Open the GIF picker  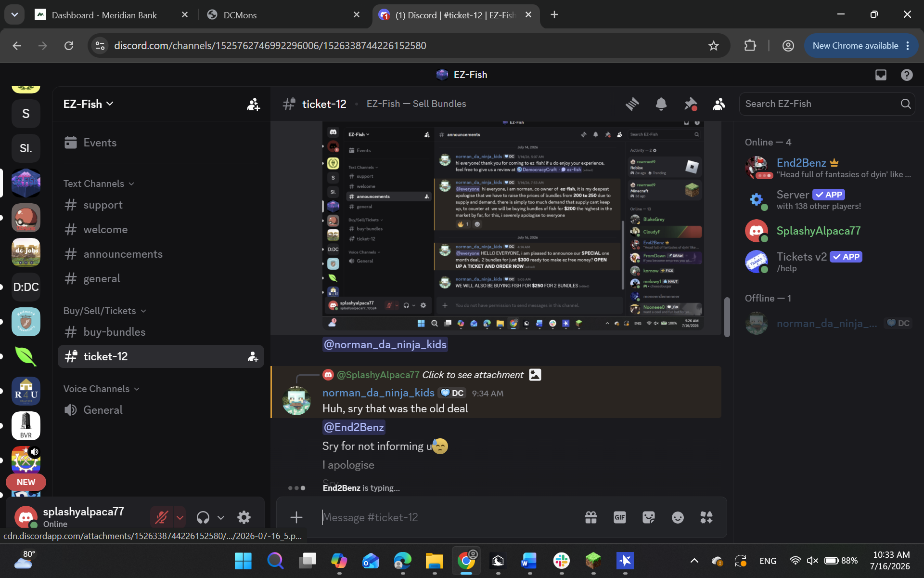coord(620,517)
